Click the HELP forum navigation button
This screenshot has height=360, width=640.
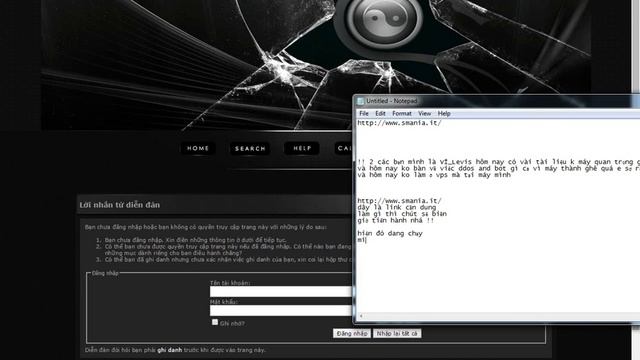click(302, 148)
